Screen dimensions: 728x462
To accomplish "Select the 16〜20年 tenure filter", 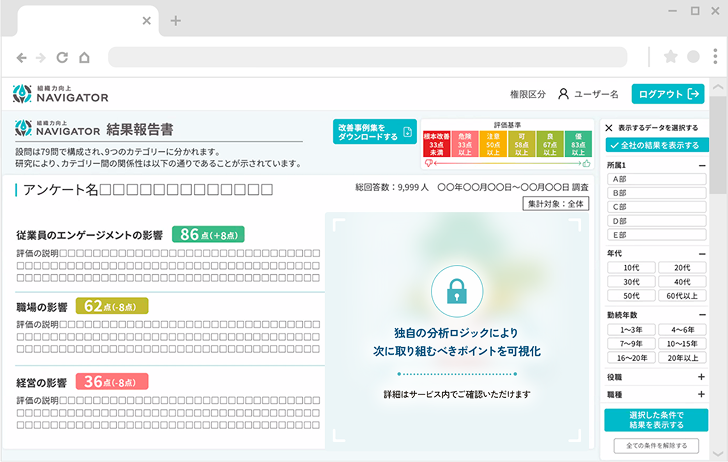I will tap(631, 358).
